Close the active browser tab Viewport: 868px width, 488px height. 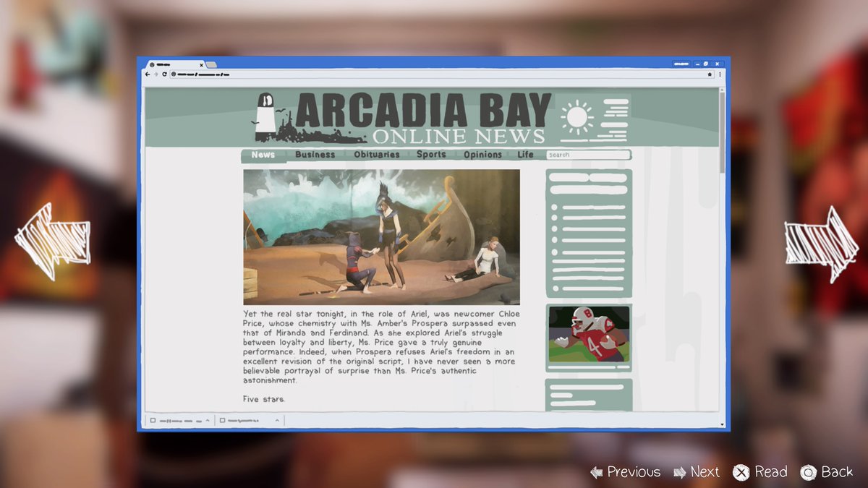(201, 65)
